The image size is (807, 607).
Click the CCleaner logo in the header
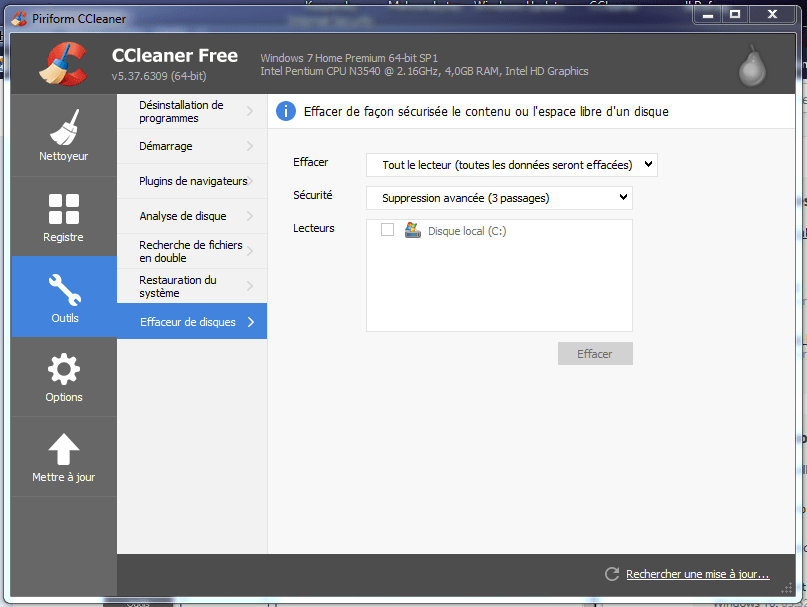(x=64, y=64)
